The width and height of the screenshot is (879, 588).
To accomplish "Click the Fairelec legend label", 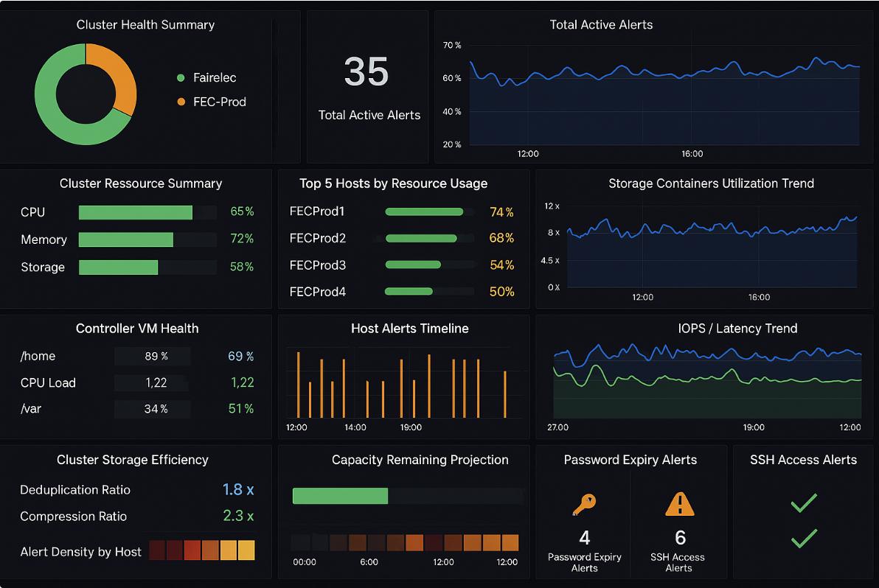I will click(x=215, y=78).
